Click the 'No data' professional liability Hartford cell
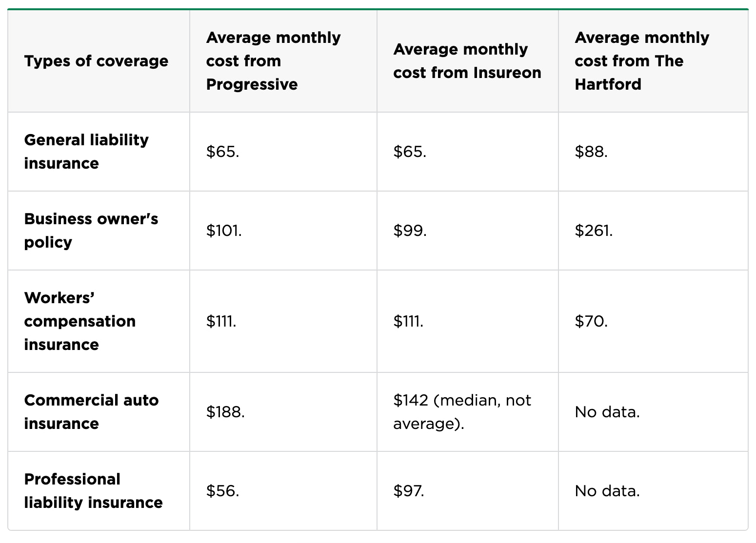This screenshot has width=756, height=543. coord(607,491)
